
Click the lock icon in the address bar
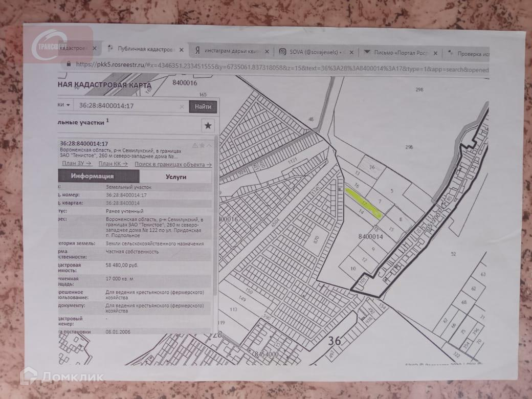[x=69, y=63]
